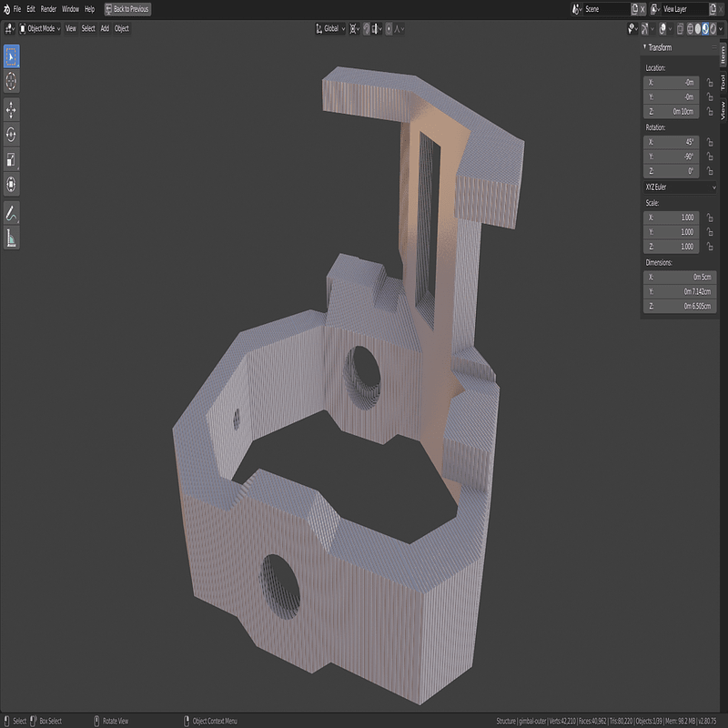The width and height of the screenshot is (728, 728).
Task: Select the Cursor tool
Action: click(11, 81)
